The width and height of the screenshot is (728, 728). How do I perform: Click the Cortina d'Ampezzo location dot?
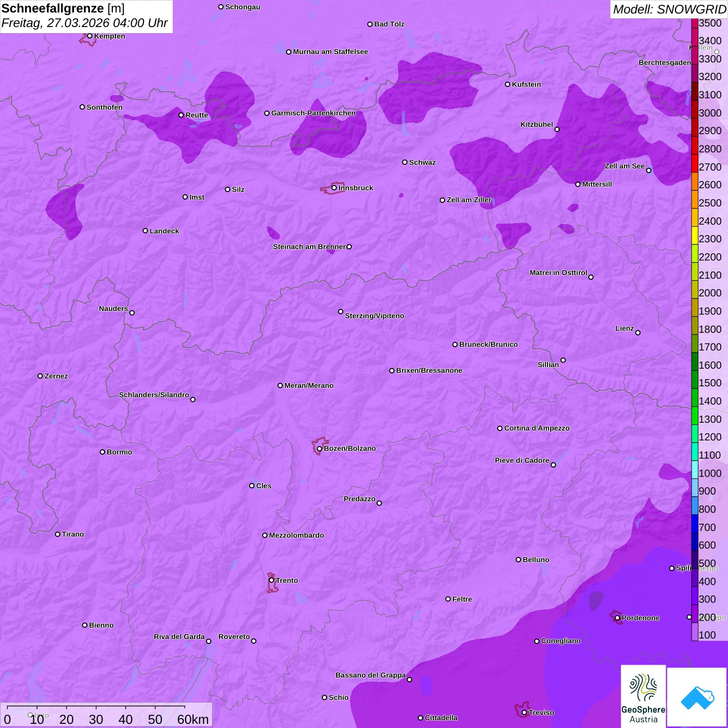coord(500,428)
